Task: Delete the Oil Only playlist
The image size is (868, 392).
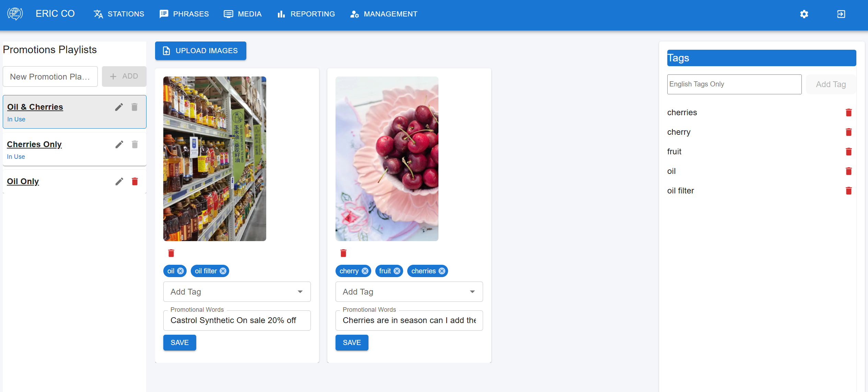Action: [x=135, y=181]
